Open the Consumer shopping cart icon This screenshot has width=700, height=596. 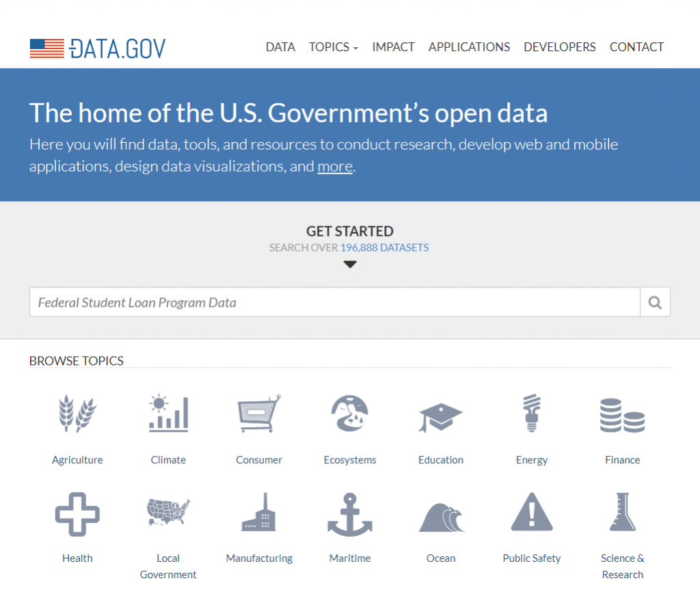coord(259,414)
